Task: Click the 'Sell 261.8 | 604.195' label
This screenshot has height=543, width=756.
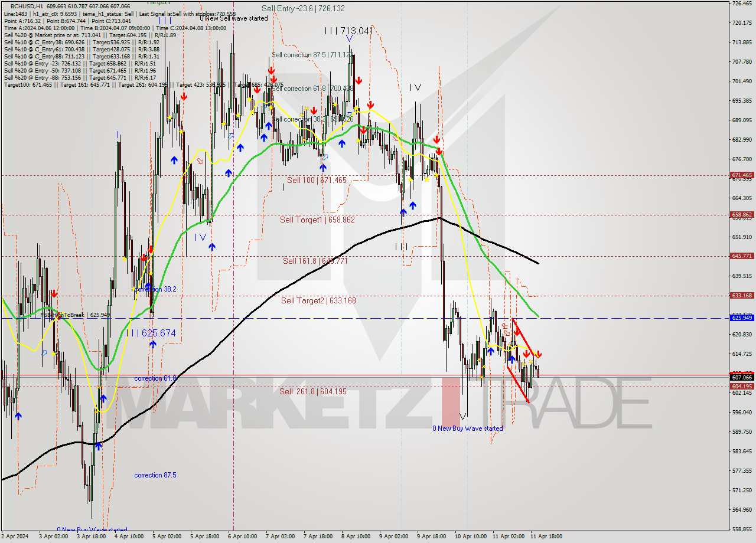Action: (313, 391)
